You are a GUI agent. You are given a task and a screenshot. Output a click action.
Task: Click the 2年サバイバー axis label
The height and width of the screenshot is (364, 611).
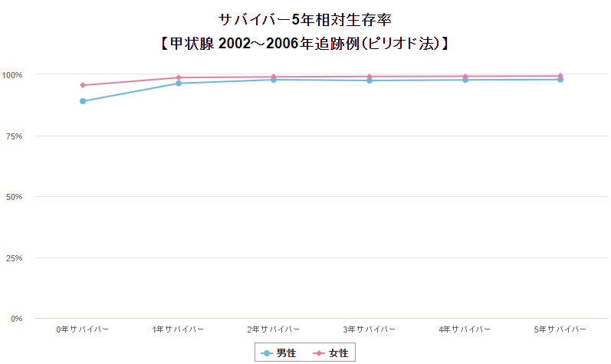point(274,329)
